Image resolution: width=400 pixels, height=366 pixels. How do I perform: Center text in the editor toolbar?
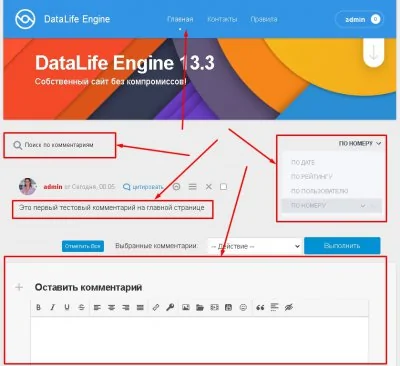111,307
